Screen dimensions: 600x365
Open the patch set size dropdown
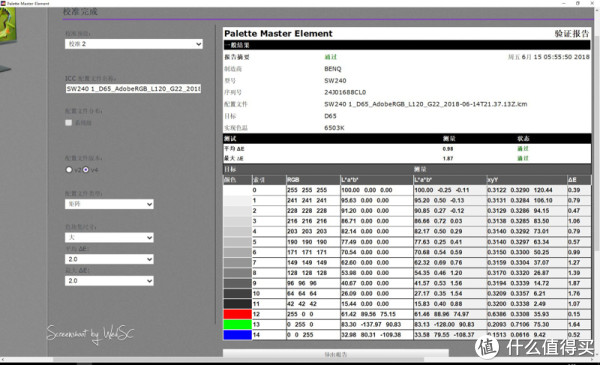point(109,238)
